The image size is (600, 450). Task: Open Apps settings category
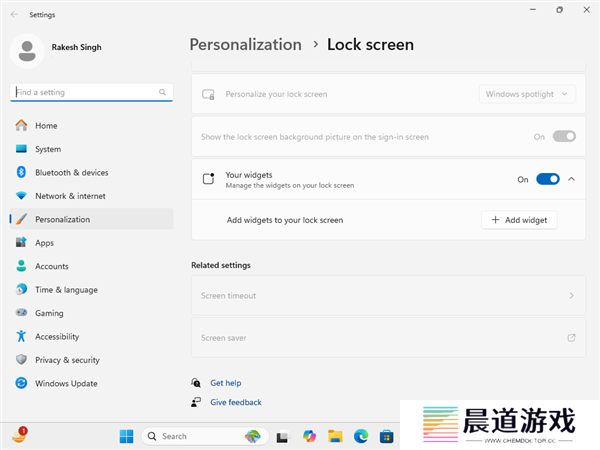click(x=92, y=242)
